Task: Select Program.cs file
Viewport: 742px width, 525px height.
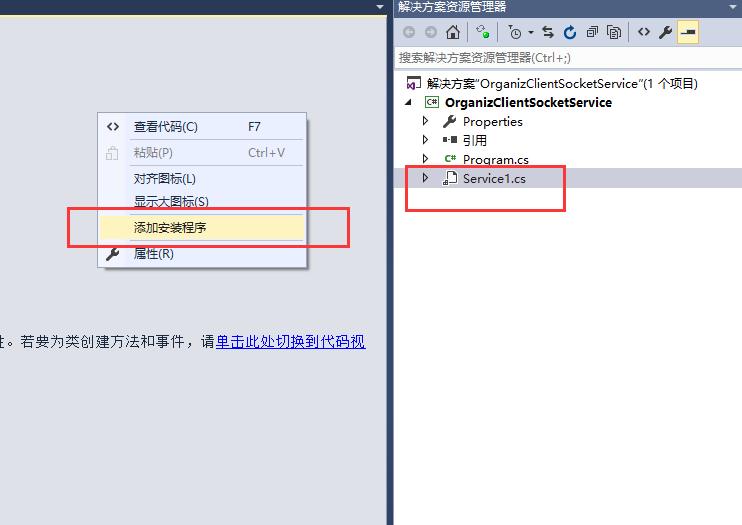Action: (495, 160)
